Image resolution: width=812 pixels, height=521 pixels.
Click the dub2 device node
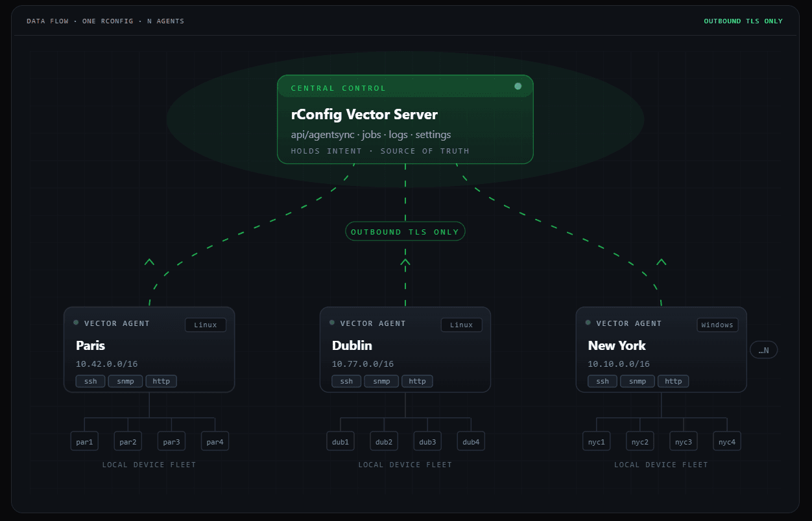[383, 441]
